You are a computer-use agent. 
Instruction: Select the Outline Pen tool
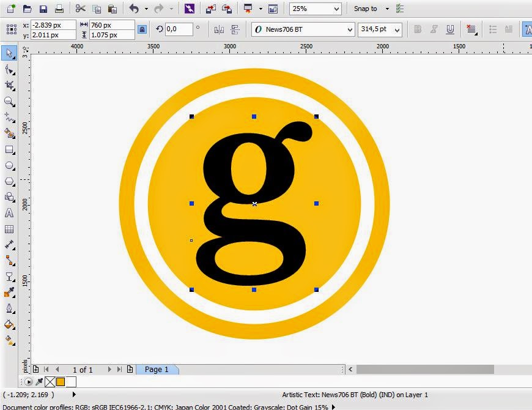click(x=10, y=308)
